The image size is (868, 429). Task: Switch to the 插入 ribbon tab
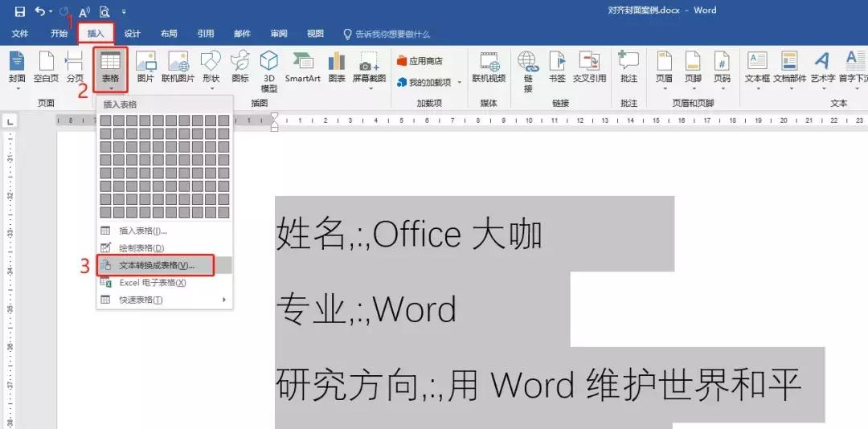point(96,34)
